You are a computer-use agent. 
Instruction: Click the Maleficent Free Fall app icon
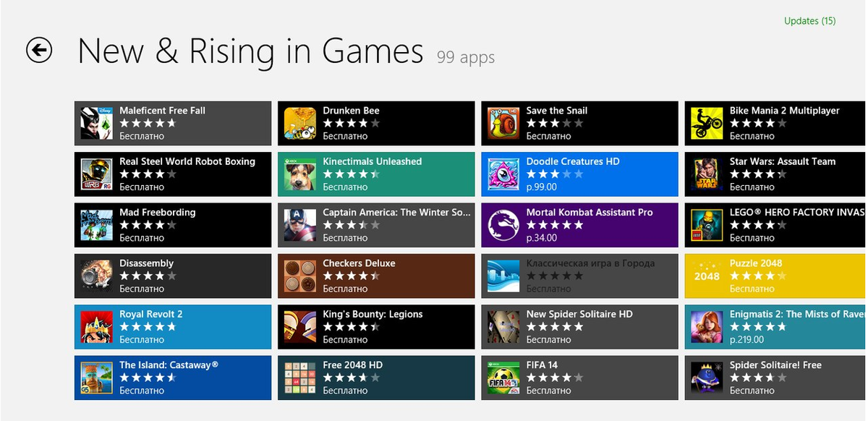(x=97, y=123)
